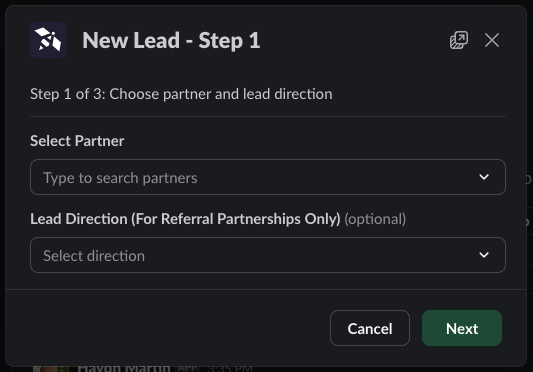The height and width of the screenshot is (372, 533).
Task: Click the 'Step 1 of 3' description text
Action: coord(181,94)
